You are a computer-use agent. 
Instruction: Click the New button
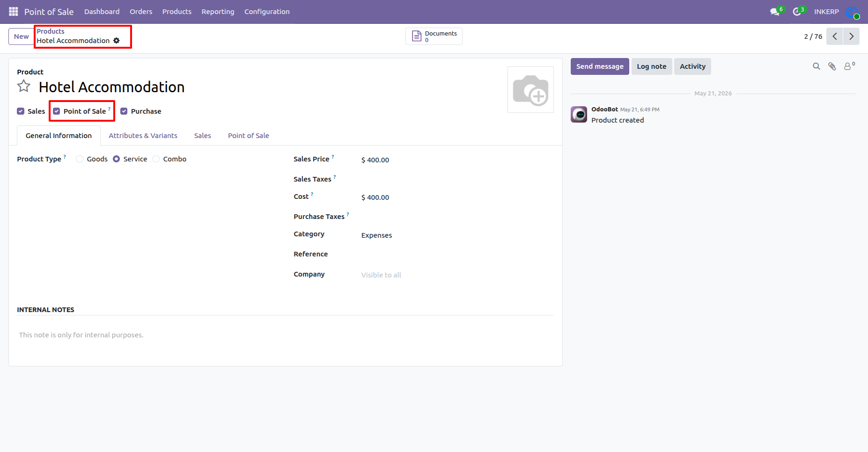21,36
